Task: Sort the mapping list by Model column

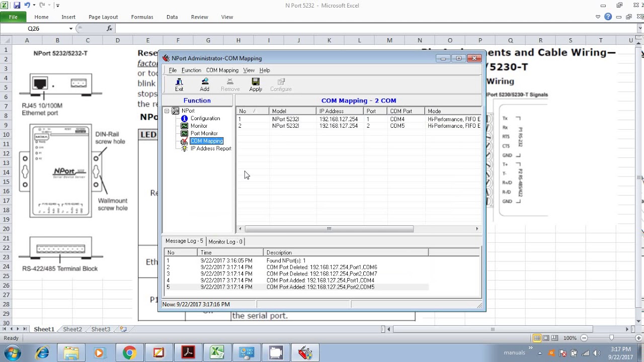Action: click(292, 111)
